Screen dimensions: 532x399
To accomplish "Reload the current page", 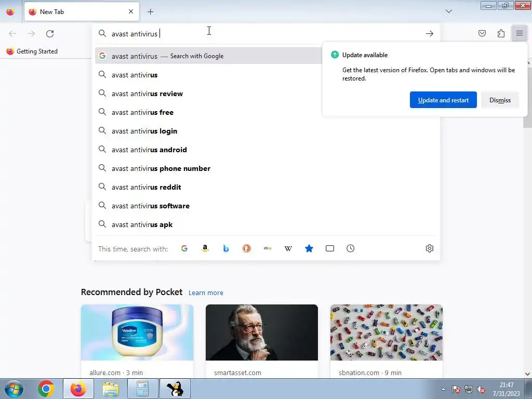I will 50,34.
